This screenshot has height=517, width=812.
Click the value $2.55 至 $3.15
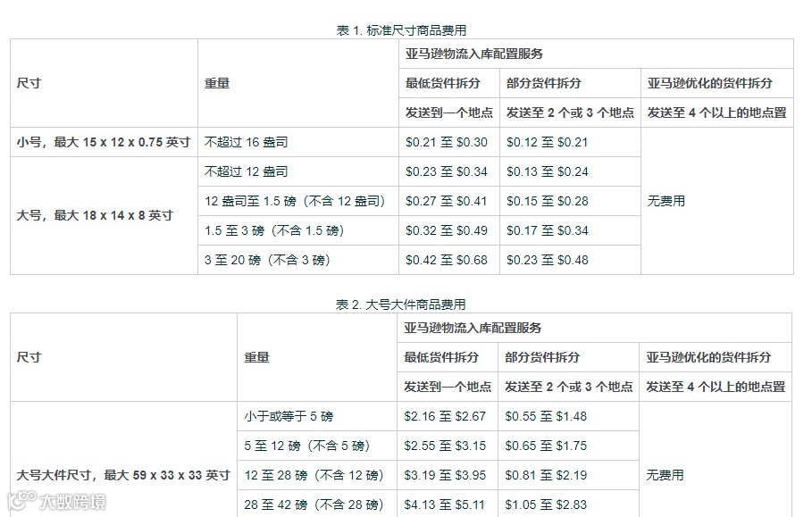(x=445, y=446)
